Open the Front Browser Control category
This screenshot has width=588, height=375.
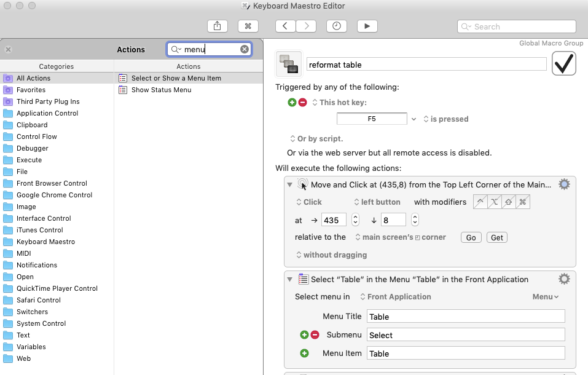pyautogui.click(x=57, y=183)
